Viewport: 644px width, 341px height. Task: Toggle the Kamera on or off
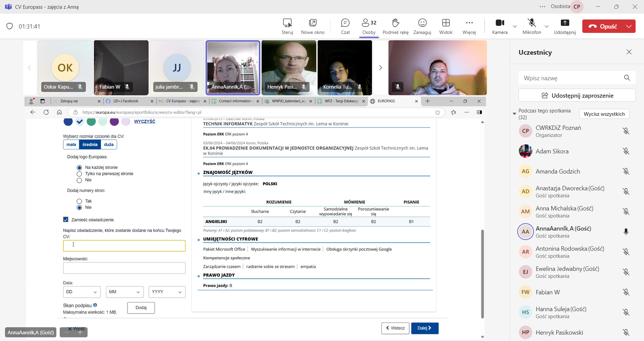[500, 26]
